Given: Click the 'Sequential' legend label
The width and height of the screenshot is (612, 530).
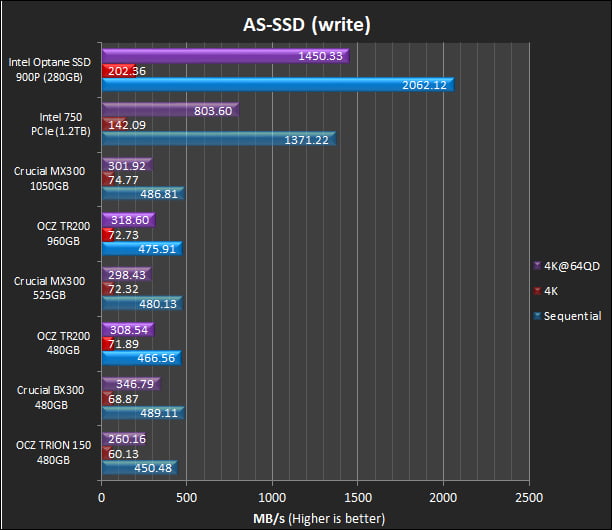Looking at the screenshot, I should click(573, 316).
